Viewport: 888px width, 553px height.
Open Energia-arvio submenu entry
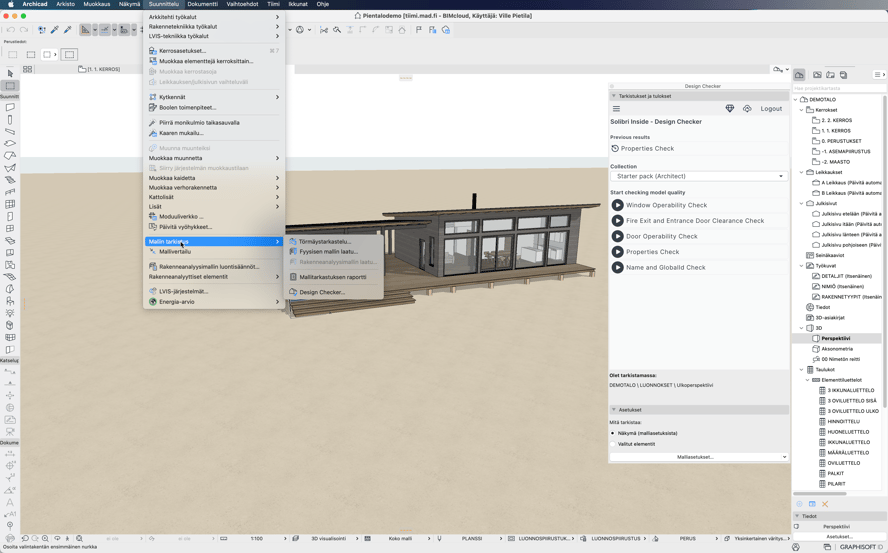pyautogui.click(x=214, y=302)
